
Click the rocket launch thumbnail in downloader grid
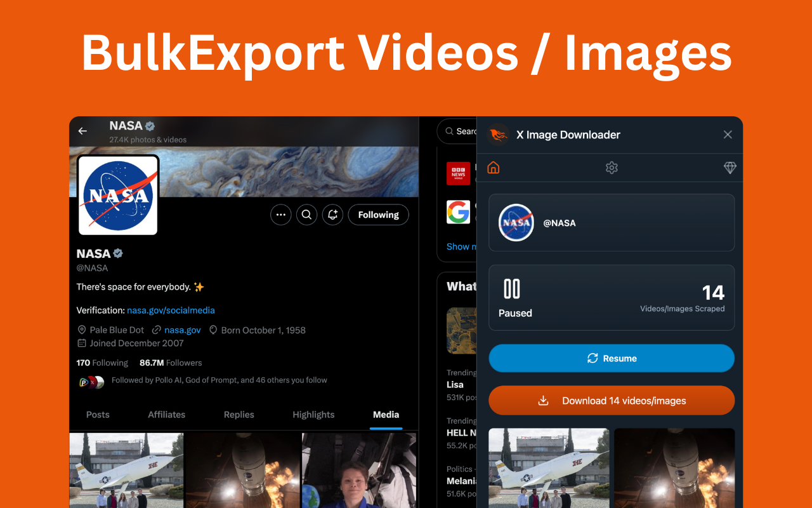coord(674,468)
